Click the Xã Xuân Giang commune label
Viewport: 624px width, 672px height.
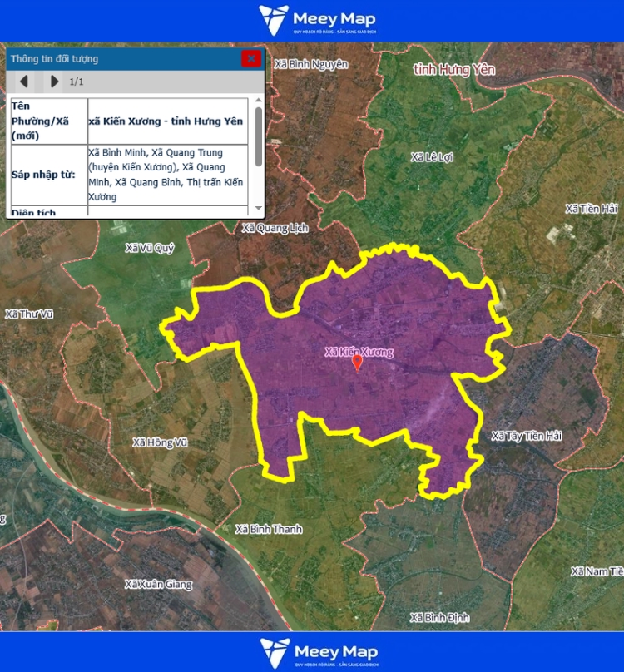(158, 585)
